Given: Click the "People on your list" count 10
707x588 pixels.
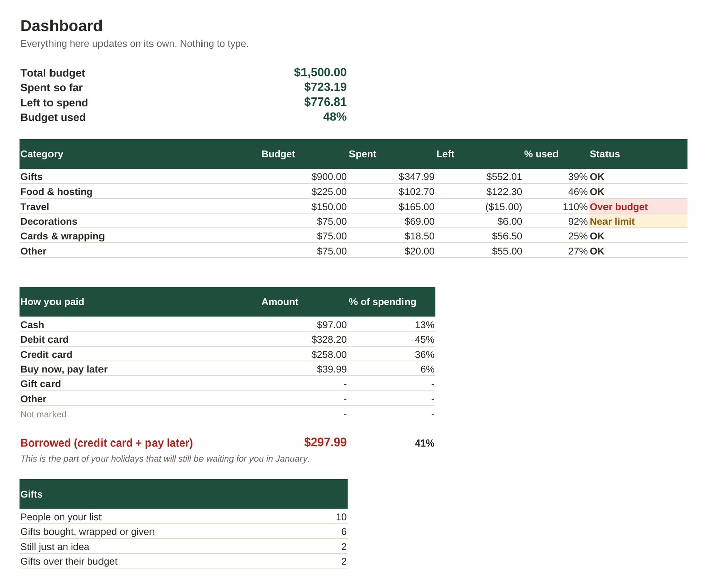Looking at the screenshot, I should 341,517.
